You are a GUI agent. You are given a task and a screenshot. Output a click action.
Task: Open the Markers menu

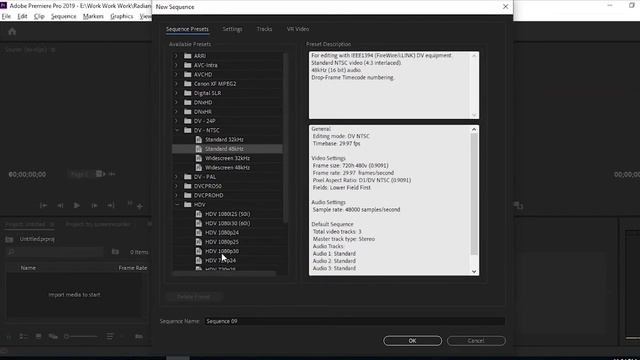pyautogui.click(x=93, y=16)
